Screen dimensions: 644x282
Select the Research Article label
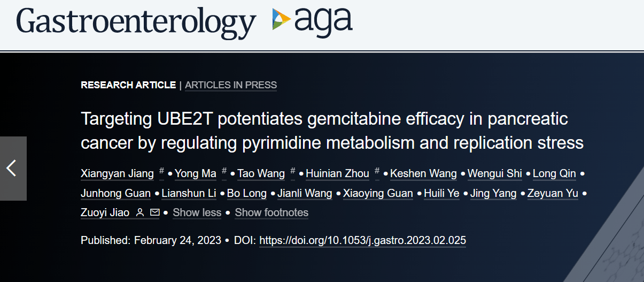(128, 85)
